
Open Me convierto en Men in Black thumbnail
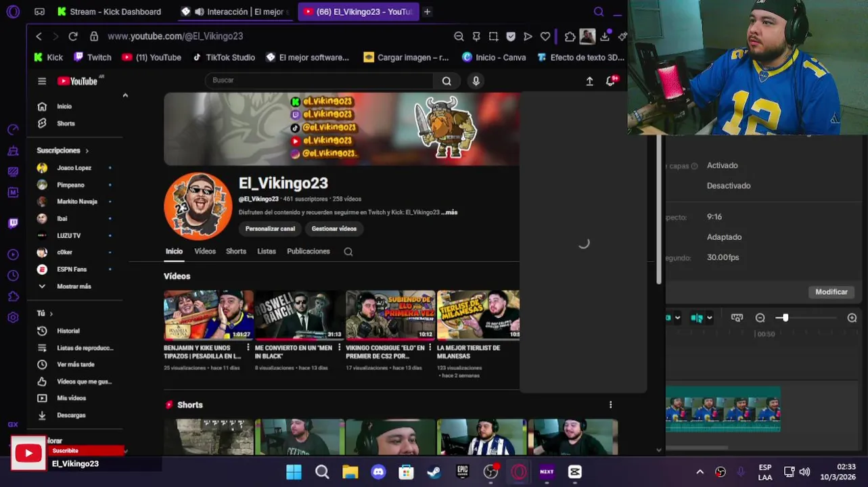tap(299, 315)
